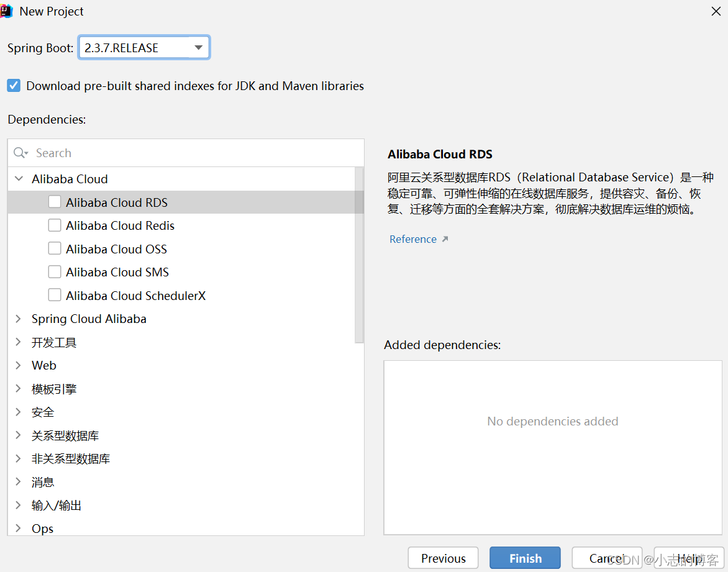Viewport: 728px width, 572px height.
Task: Focus the dependencies Search field
Action: (186, 153)
